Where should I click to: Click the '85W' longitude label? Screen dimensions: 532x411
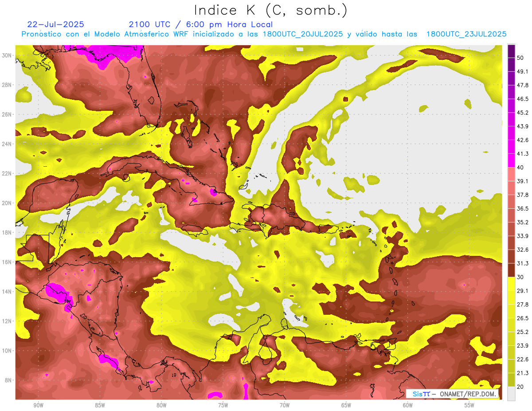coord(100,406)
